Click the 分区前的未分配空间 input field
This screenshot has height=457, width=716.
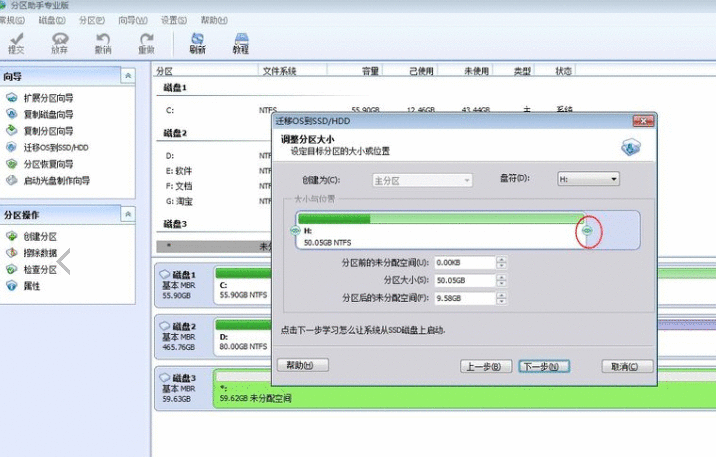pos(465,263)
